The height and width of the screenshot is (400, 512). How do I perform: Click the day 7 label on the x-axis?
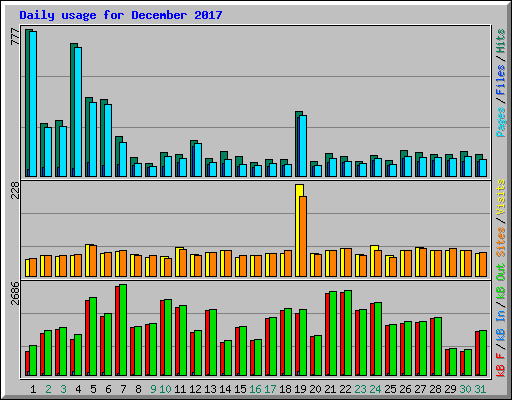(123, 389)
